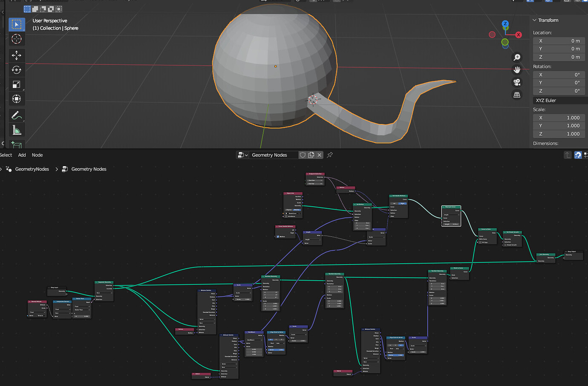The height and width of the screenshot is (386, 588).
Task: Switch Set Handle Positions node to Left mode
Action: [x=394, y=204]
